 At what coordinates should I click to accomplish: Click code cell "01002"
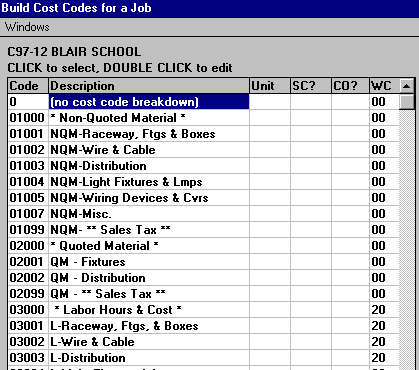click(x=28, y=150)
